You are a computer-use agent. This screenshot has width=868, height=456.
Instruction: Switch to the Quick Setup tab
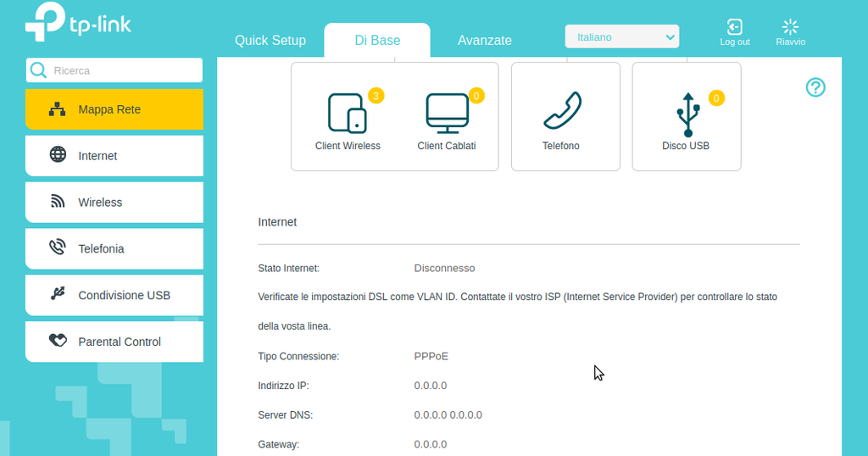pos(270,41)
